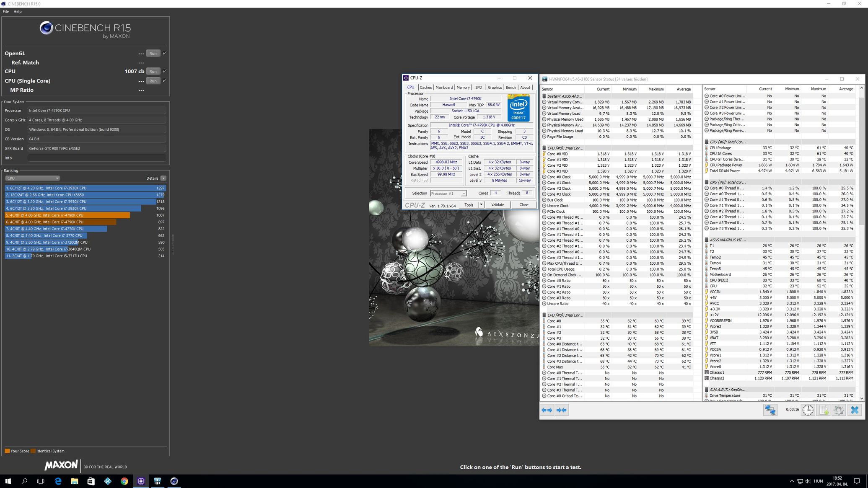868x488 pixels.
Task: Switch to the Mainboard tab in CPU-Z
Action: [x=444, y=88]
